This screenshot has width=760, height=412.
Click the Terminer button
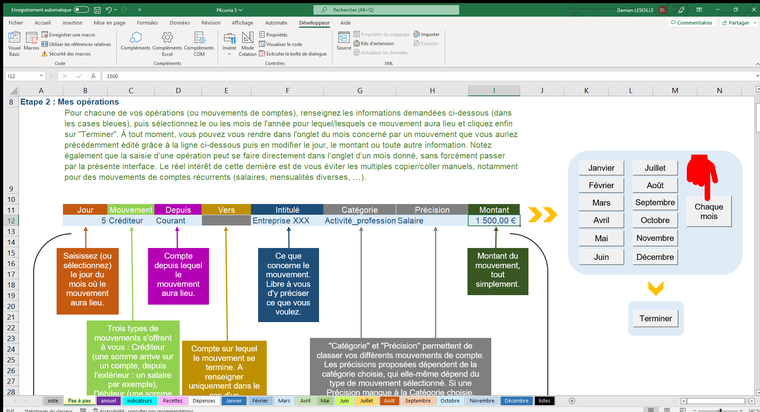pos(656,318)
